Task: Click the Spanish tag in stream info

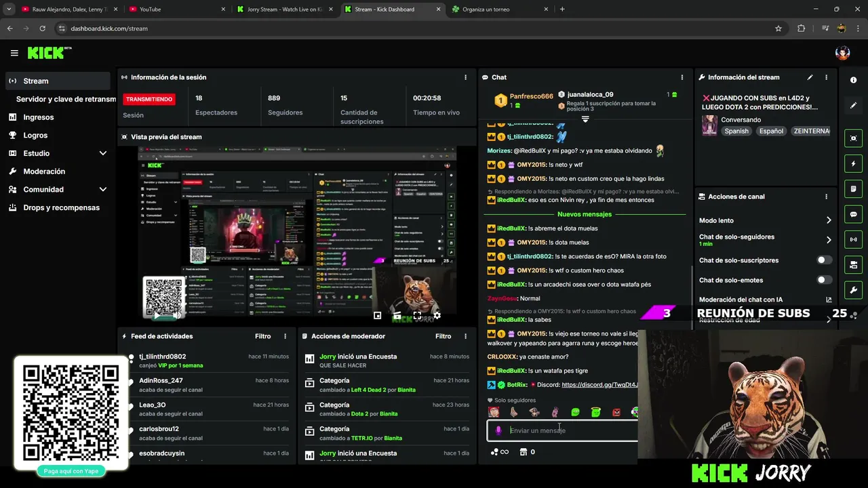Action: (736, 131)
